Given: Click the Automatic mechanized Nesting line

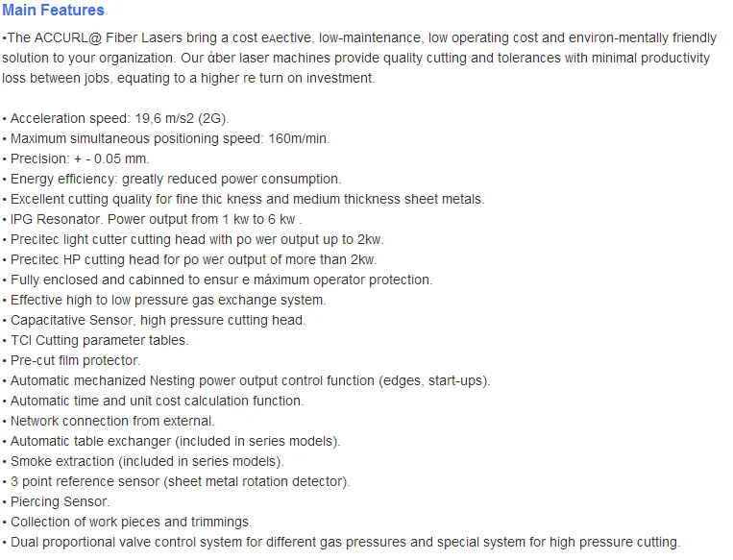Looking at the screenshot, I should pyautogui.click(x=247, y=380).
